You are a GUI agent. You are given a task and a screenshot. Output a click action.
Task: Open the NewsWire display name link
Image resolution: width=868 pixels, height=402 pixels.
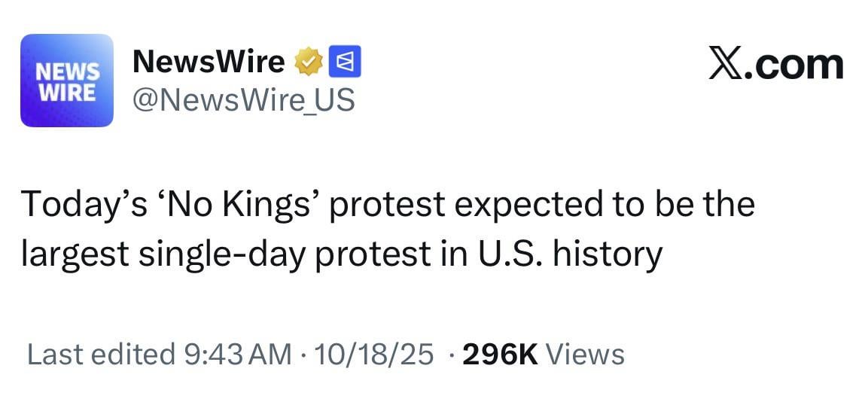(209, 62)
